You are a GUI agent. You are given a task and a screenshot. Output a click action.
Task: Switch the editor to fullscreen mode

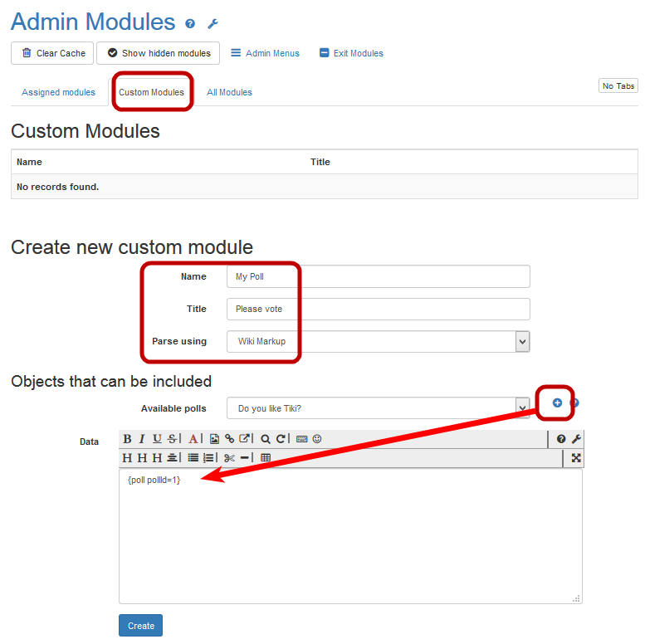click(576, 457)
